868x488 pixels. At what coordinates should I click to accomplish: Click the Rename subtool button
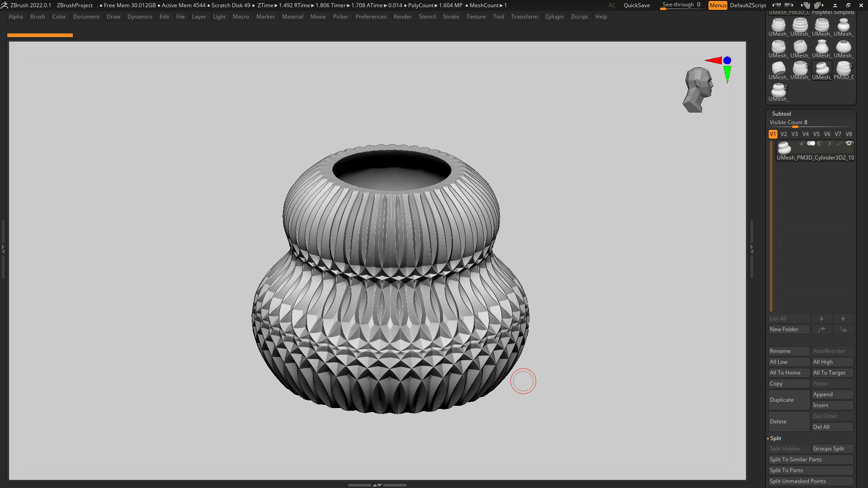[789, 351]
